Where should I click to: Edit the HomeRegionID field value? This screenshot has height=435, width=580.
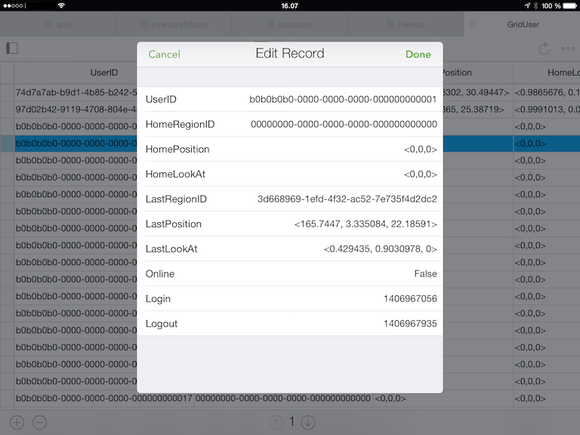[x=290, y=124]
